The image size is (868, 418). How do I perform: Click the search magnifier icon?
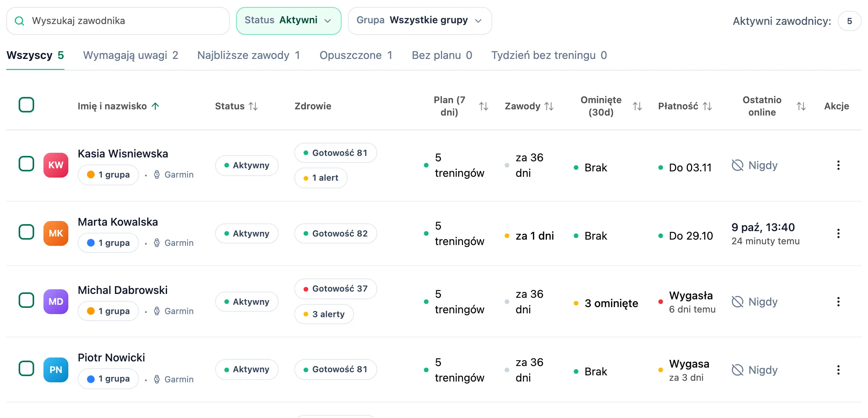19,21
